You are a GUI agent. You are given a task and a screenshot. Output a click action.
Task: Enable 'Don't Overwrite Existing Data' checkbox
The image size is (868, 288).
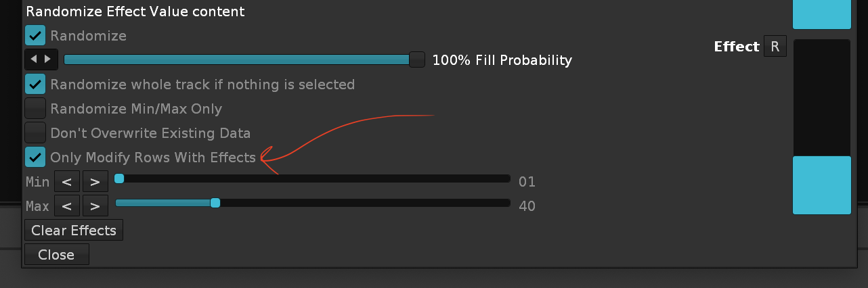pos(35,133)
